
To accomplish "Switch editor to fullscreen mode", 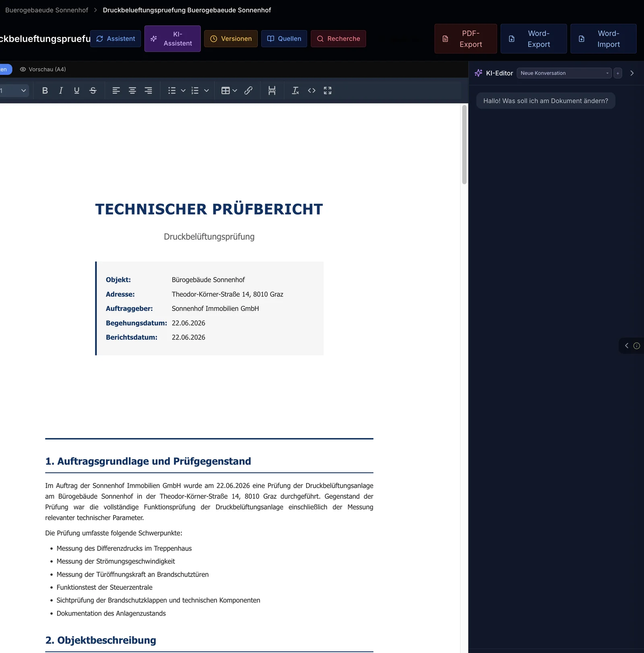I will coord(328,91).
